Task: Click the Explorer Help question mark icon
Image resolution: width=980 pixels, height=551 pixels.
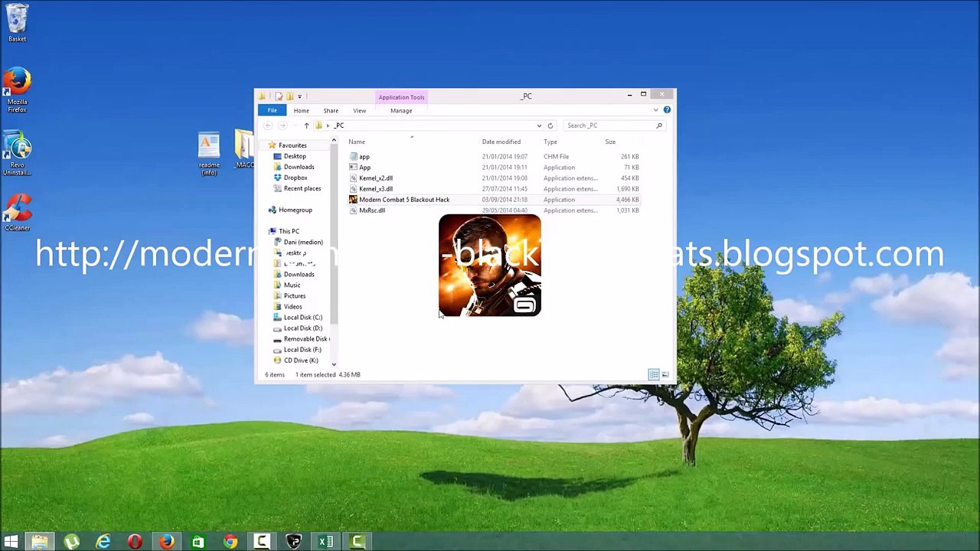Action: (x=667, y=110)
